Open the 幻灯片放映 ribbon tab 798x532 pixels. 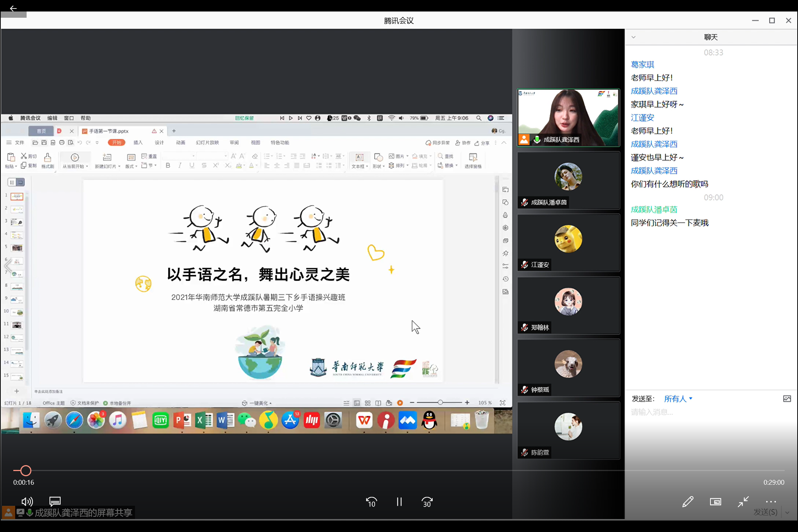click(x=208, y=143)
